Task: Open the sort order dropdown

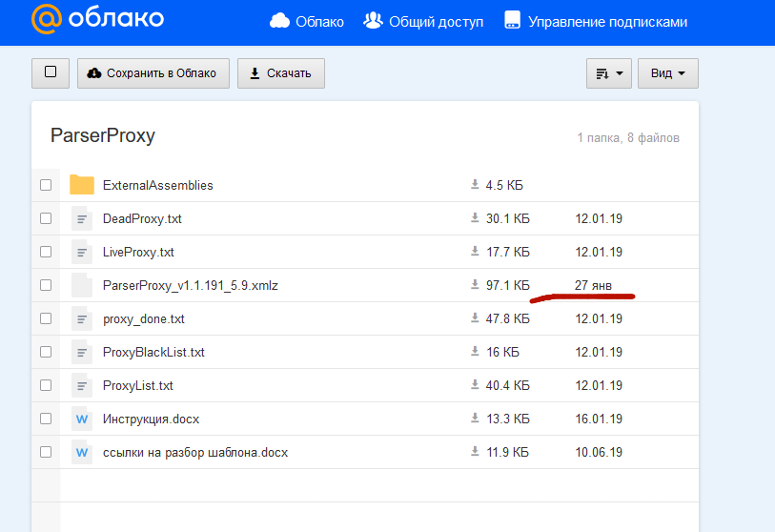Action: (x=609, y=73)
